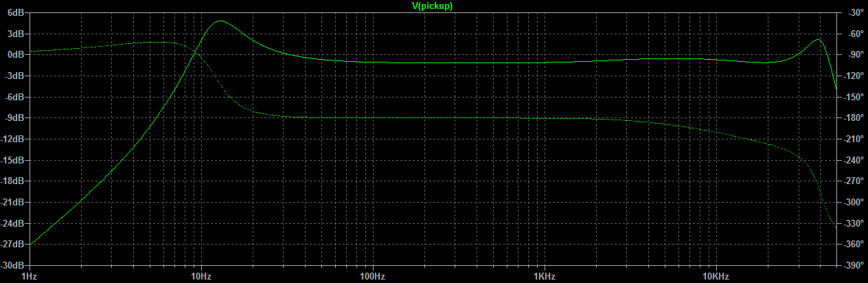The image size is (868, 283).
Task: Select the -24dB magnitude axis label
Action: (x=13, y=223)
